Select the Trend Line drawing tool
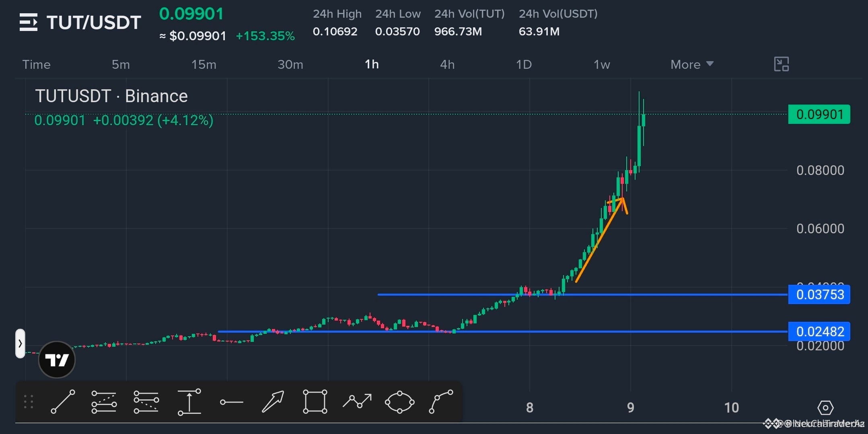The height and width of the screenshot is (434, 868). tap(63, 401)
